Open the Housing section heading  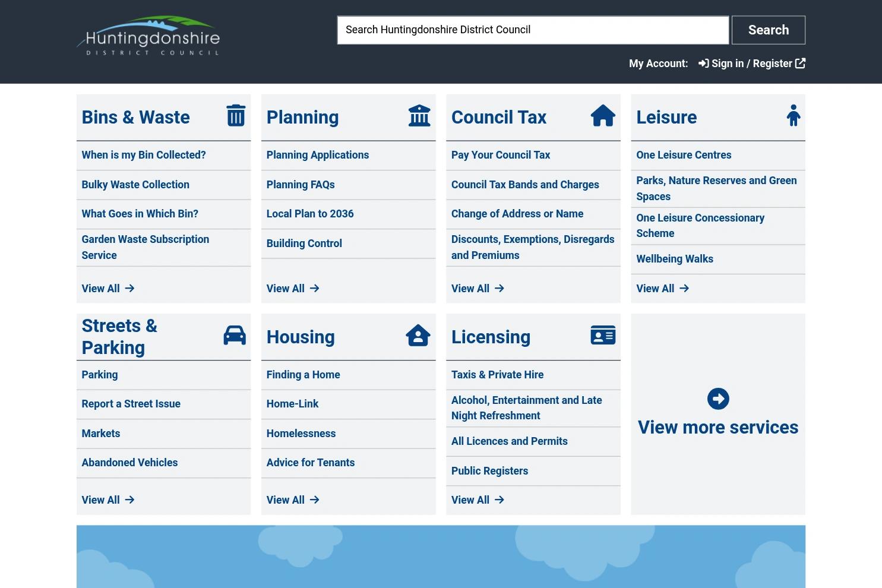coord(301,337)
